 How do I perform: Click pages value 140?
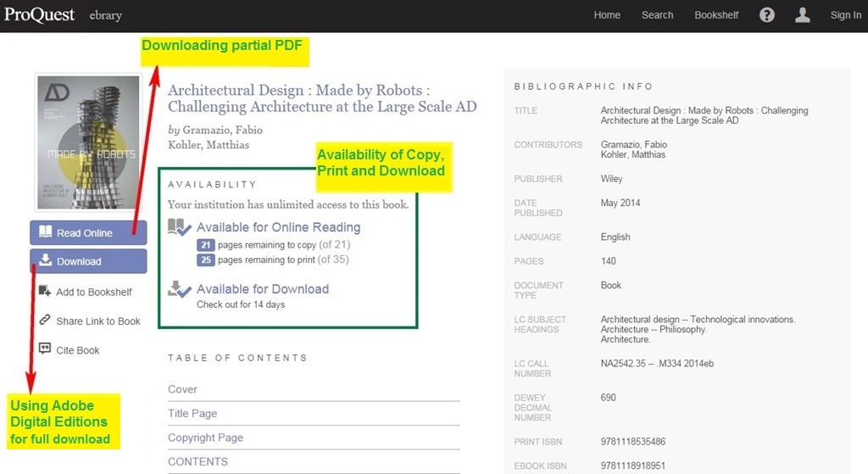608,261
